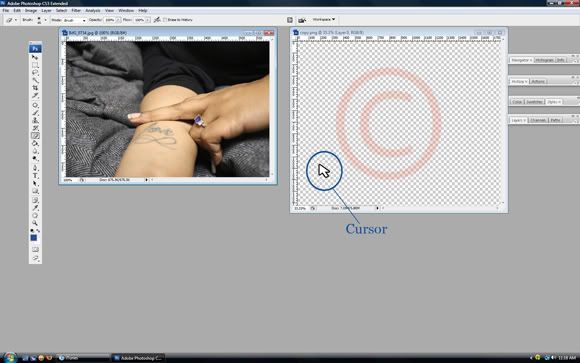Viewport: 580px width, 363px height.
Task: Switch to the Channels panel tab
Action: 538,120
